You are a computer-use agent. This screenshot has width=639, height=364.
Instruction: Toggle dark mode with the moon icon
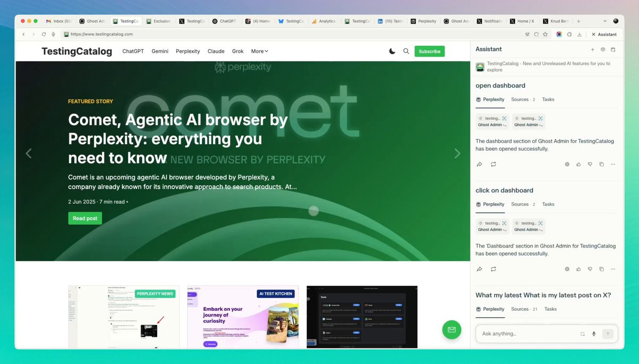pyautogui.click(x=392, y=51)
